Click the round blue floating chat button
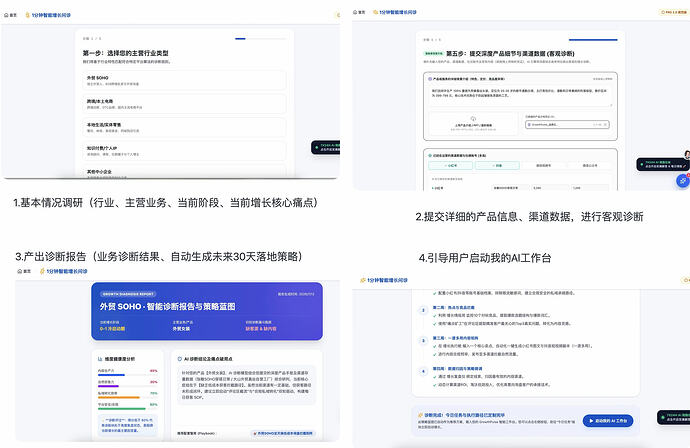Image resolution: width=690 pixels, height=448 pixels. point(683,181)
